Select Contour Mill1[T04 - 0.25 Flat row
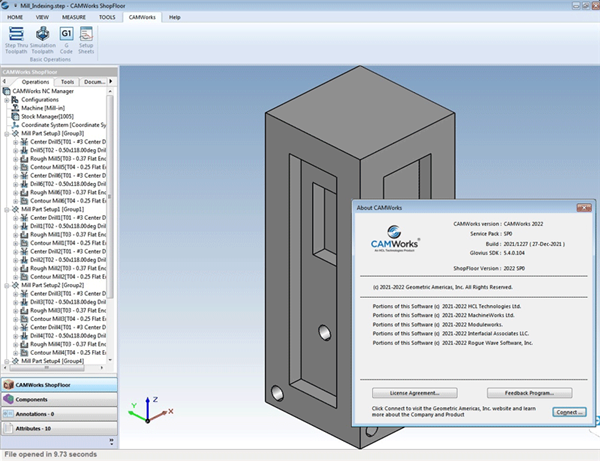 tap(68, 243)
